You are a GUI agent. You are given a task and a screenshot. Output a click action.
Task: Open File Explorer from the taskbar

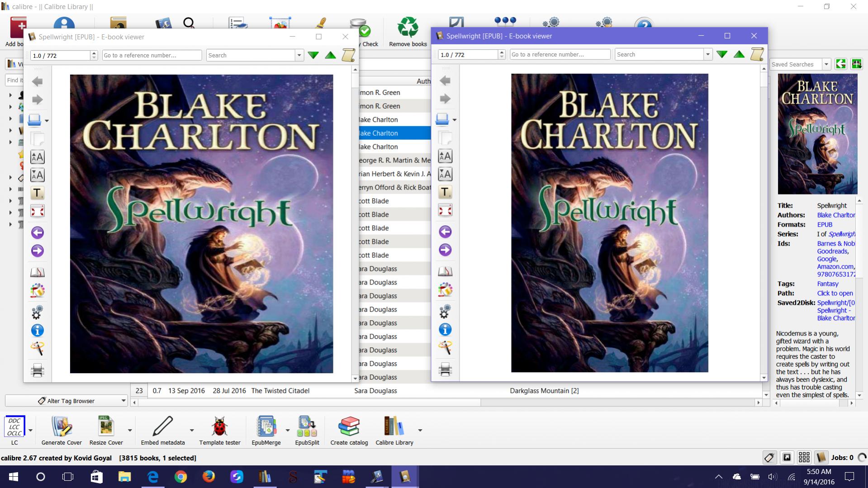point(124,477)
